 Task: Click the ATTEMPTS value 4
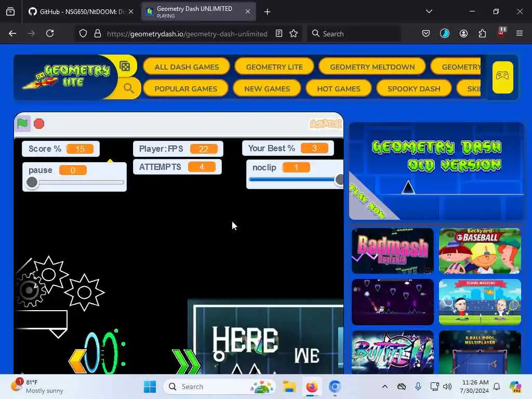202,167
